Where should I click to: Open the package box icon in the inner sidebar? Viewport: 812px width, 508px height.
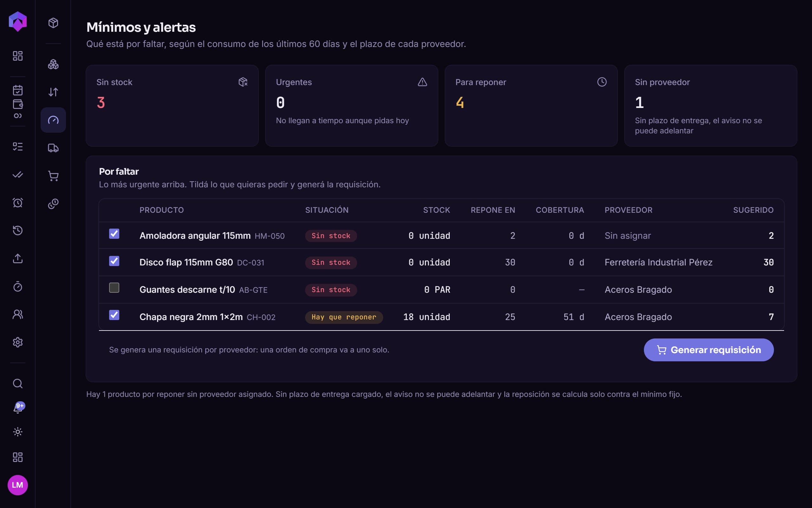(53, 23)
